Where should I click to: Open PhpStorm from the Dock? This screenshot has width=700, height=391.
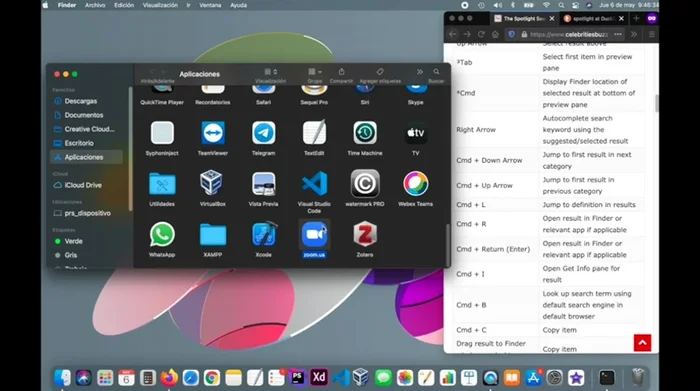click(x=297, y=378)
